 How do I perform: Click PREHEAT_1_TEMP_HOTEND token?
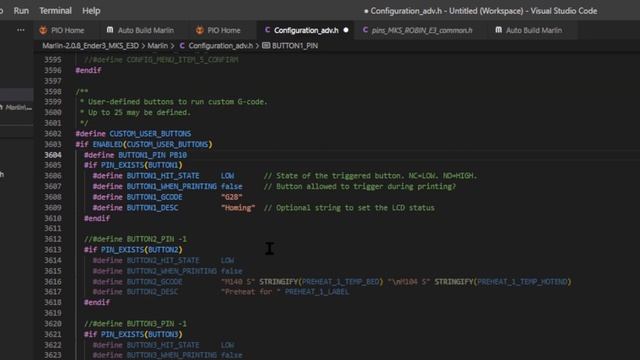coord(522,282)
